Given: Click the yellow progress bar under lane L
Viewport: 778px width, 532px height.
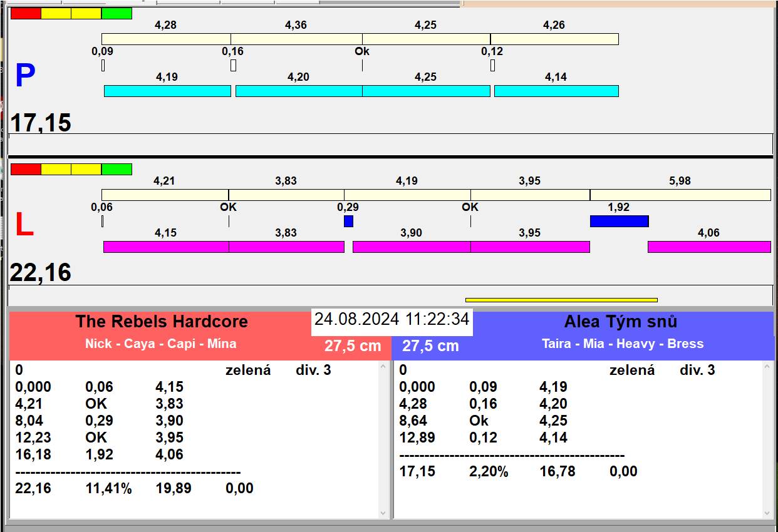Looking at the screenshot, I should [561, 300].
